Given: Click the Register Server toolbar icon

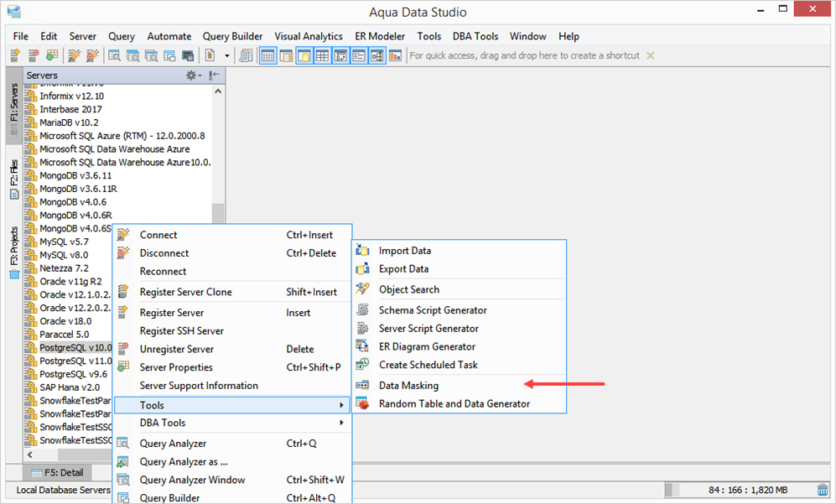Looking at the screenshot, I should [15, 55].
